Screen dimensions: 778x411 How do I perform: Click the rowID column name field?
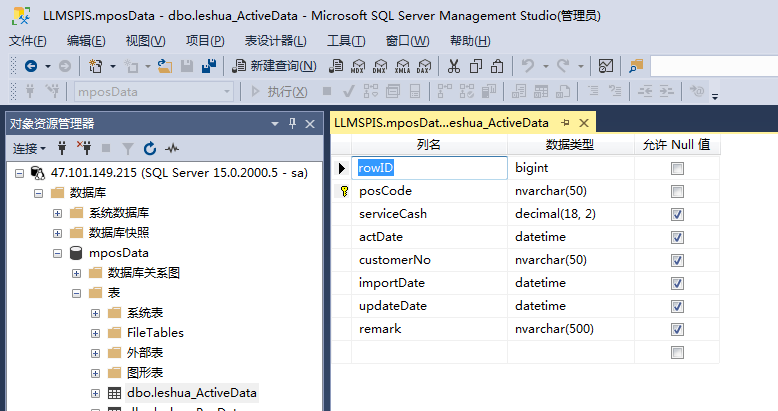click(430, 168)
